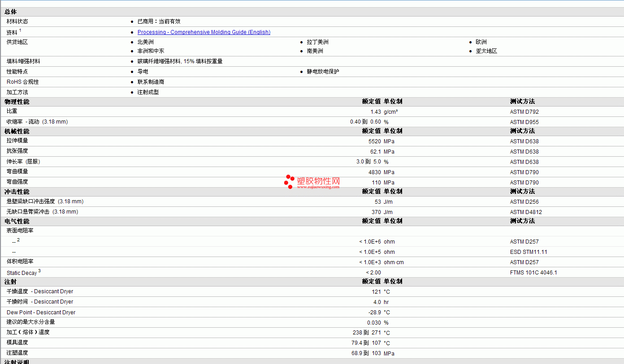624x364 pixels.
Task: Click the 110 flexural strength value
Action: (x=377, y=183)
